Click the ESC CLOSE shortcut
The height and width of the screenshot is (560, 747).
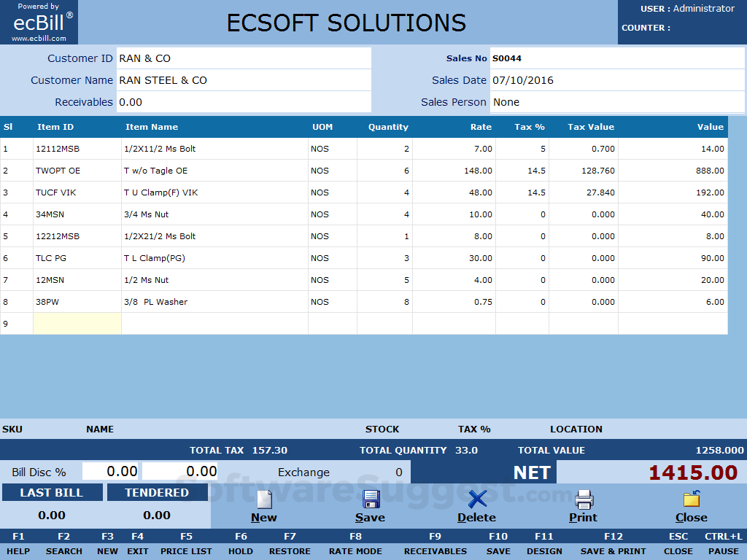678,544
